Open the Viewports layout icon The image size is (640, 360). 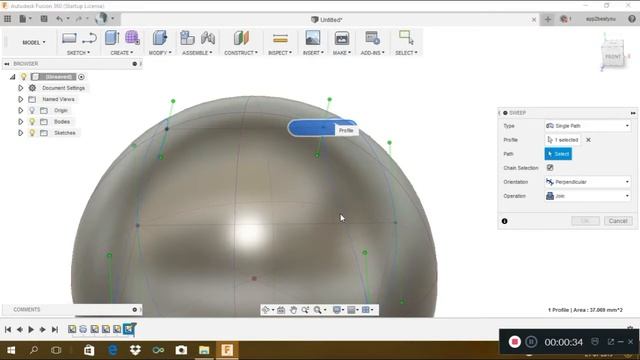[x=367, y=310]
